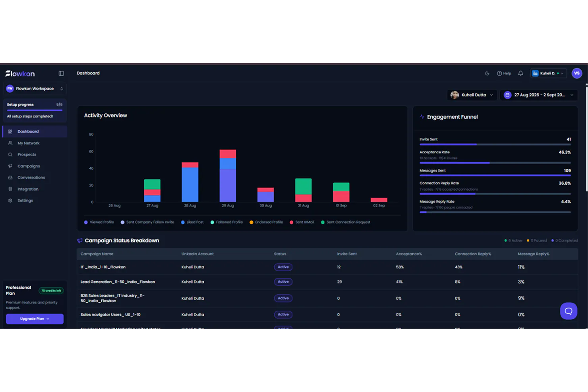Image resolution: width=588 pixels, height=392 pixels.
Task: Click the 29 Aug stacked bar
Action: [x=228, y=176]
